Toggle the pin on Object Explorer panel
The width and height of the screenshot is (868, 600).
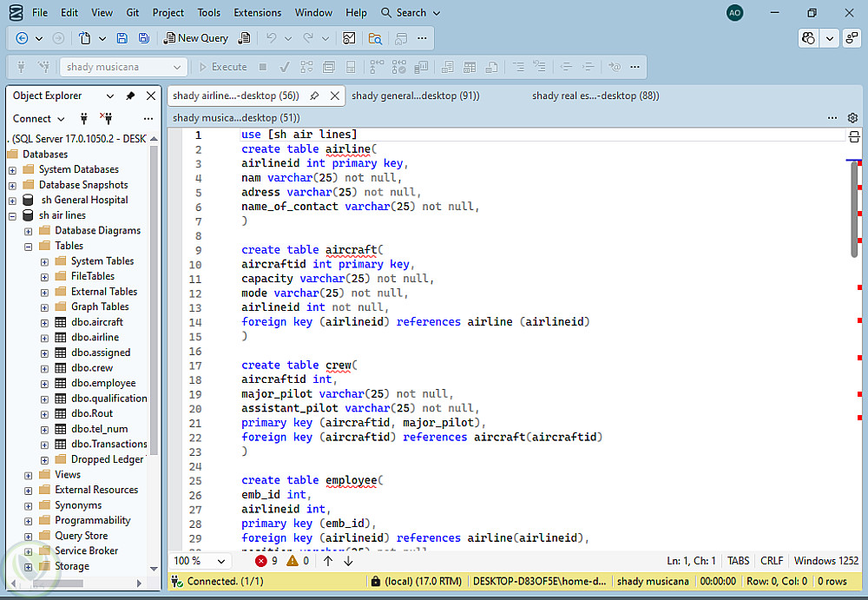coord(130,96)
